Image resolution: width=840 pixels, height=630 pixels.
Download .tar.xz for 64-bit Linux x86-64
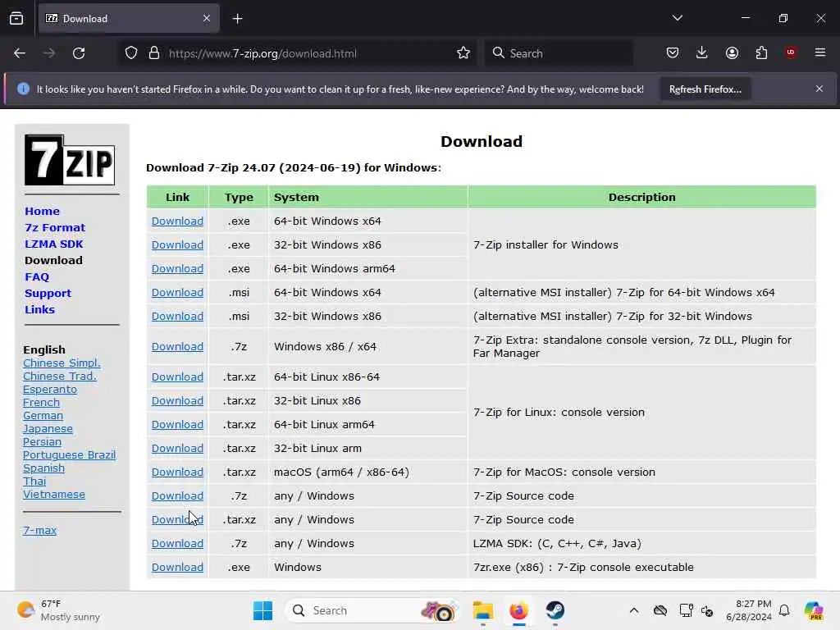(177, 377)
